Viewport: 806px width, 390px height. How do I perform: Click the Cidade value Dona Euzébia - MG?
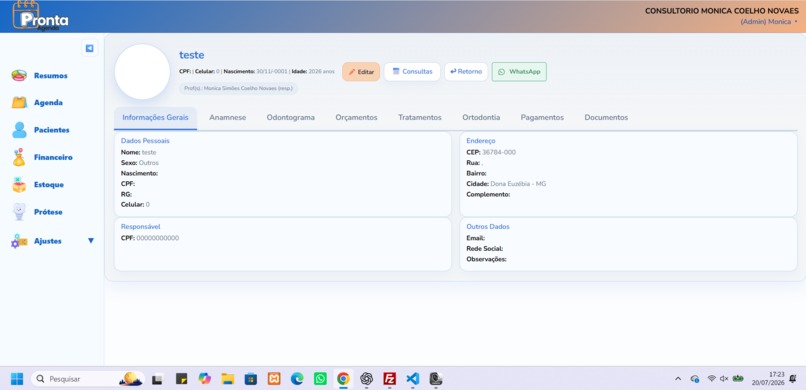point(519,183)
